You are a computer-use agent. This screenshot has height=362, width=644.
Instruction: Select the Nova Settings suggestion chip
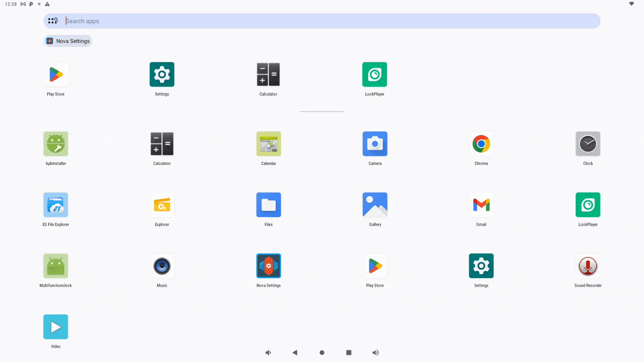(x=67, y=41)
